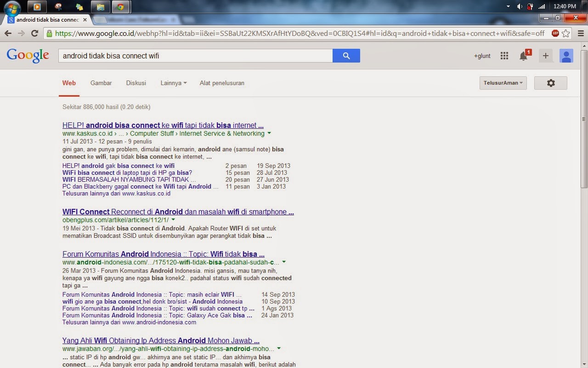
Task: Click the battery power tray icon
Action: click(531, 6)
